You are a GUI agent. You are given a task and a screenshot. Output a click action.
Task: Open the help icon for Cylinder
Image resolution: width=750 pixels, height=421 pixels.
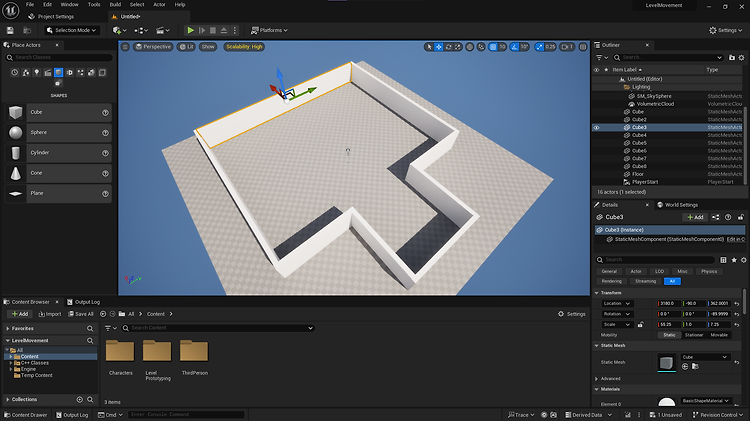coord(105,153)
